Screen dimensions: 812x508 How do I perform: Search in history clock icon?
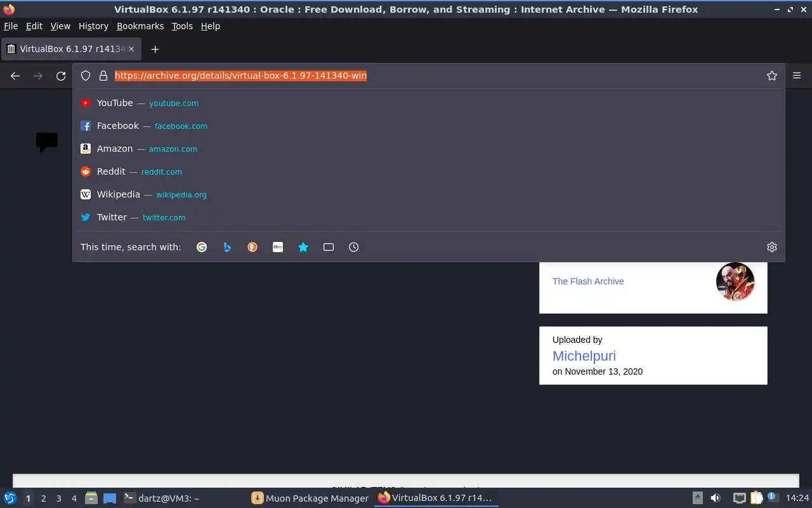click(354, 247)
